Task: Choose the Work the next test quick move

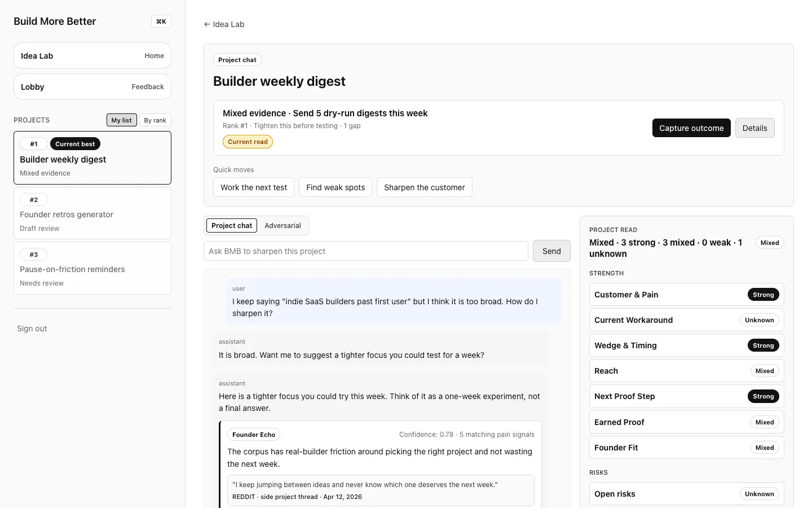Action: (x=254, y=187)
